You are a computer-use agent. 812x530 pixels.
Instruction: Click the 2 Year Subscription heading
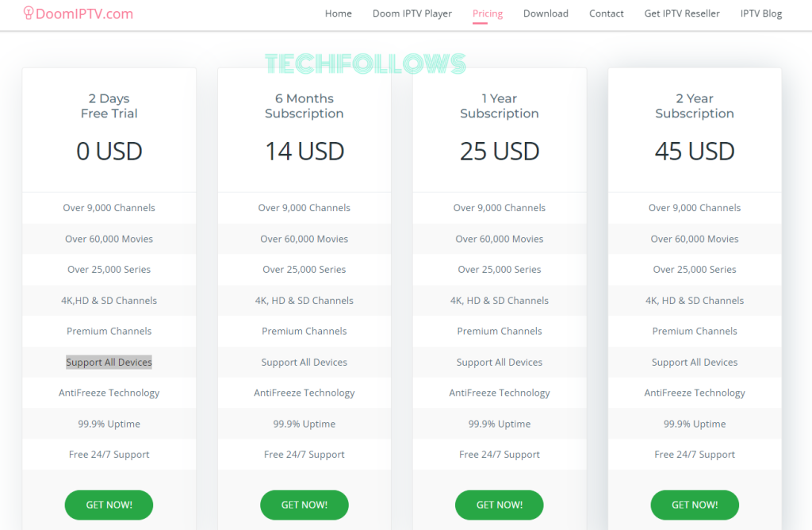695,106
